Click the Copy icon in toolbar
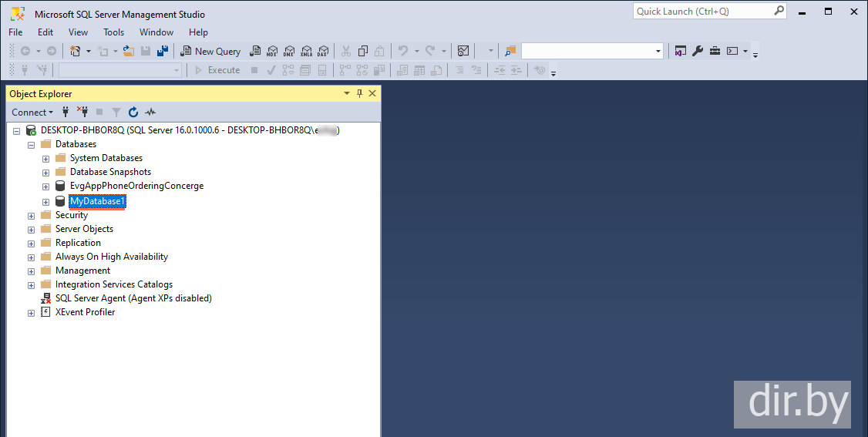The image size is (868, 437). tap(363, 51)
